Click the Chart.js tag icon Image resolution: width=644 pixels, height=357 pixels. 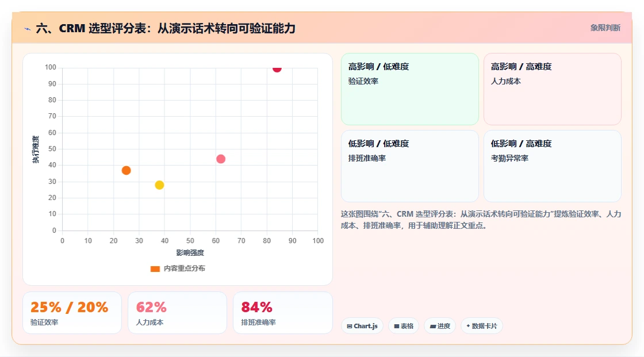(350, 326)
